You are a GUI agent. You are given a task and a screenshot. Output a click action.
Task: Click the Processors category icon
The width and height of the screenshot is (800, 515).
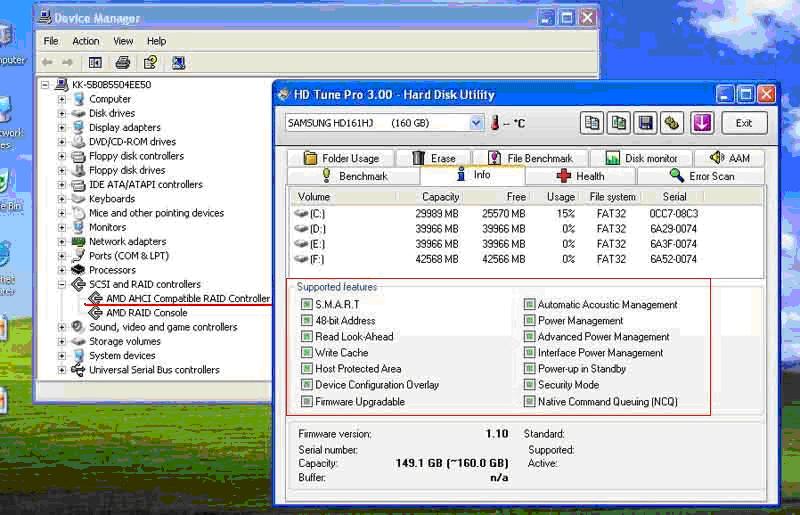tap(78, 269)
